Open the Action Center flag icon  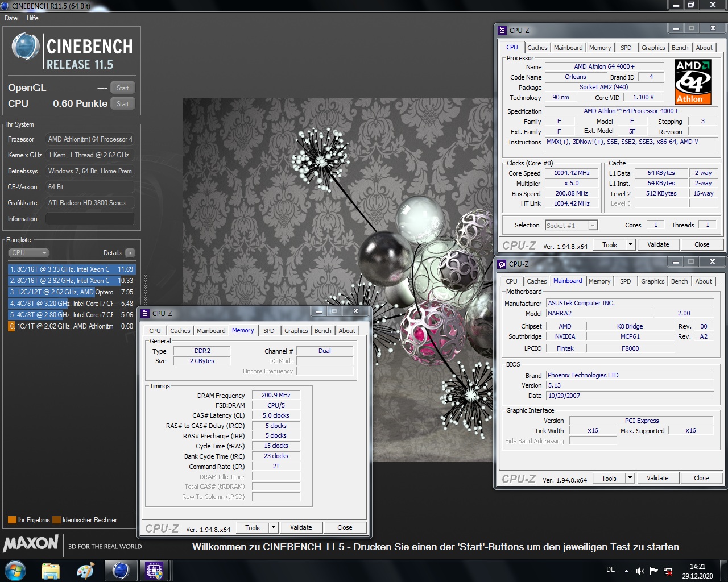tap(653, 571)
